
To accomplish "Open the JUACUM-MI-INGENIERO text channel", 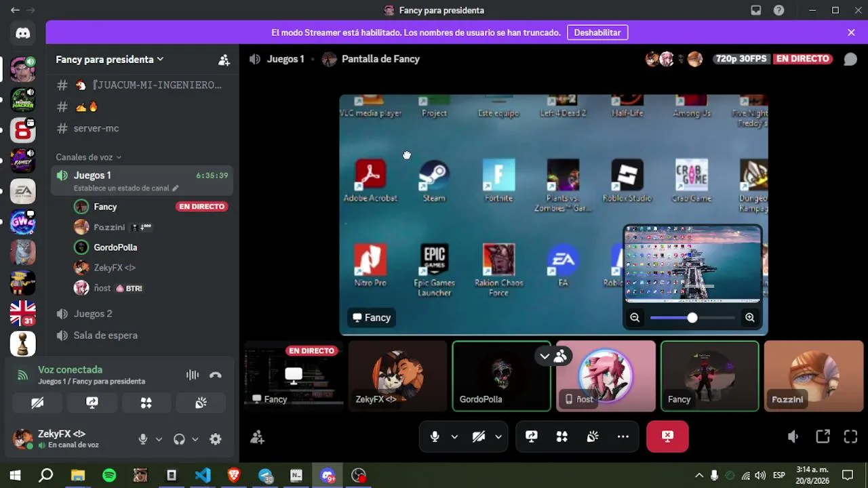I will pos(142,85).
